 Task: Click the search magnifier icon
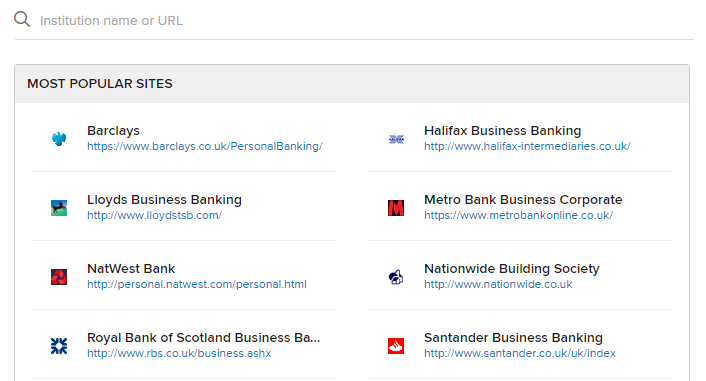[x=22, y=20]
